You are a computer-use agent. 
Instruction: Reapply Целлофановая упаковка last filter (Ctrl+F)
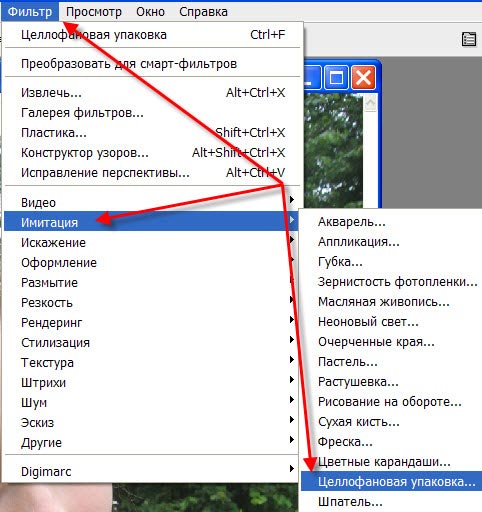pos(153,35)
